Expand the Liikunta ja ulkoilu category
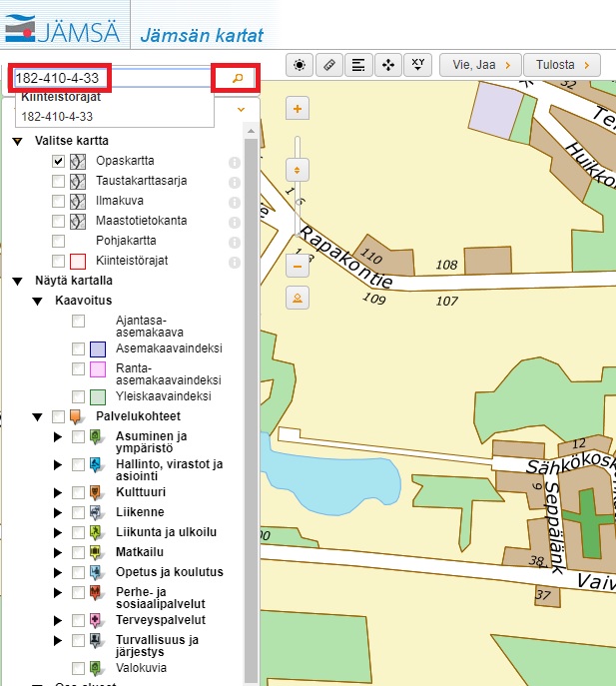 tap(58, 532)
